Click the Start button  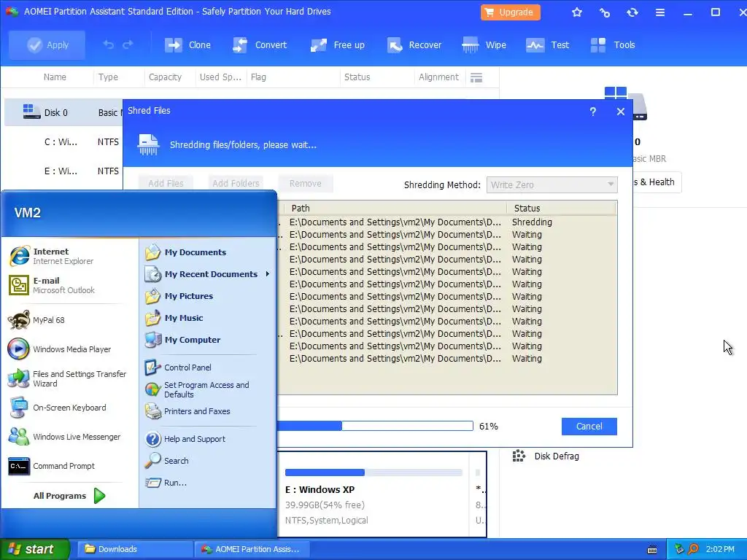pos(34,549)
